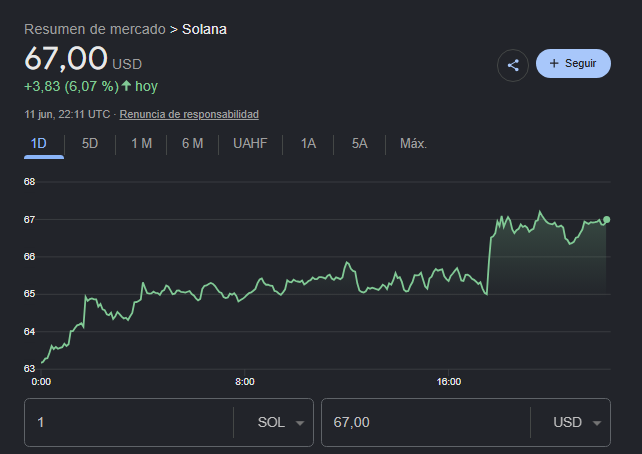This screenshot has height=454, width=642.
Task: Open the SOL currency dropdown
Action: [281, 422]
